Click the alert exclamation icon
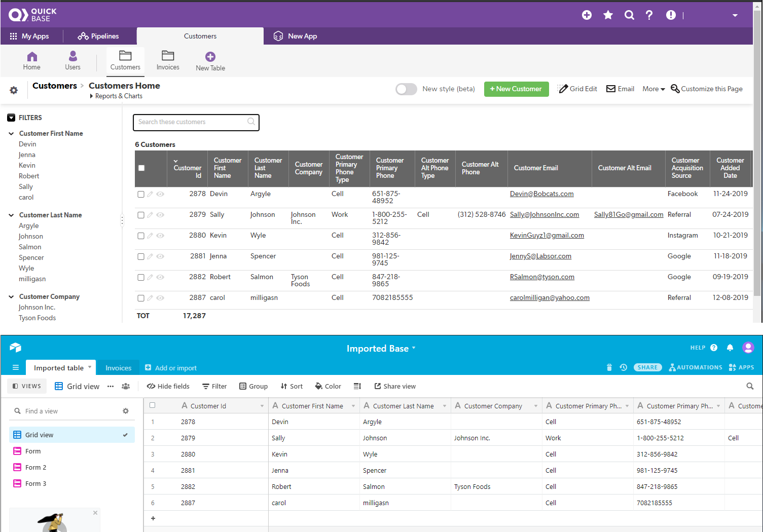763x532 pixels. point(671,15)
